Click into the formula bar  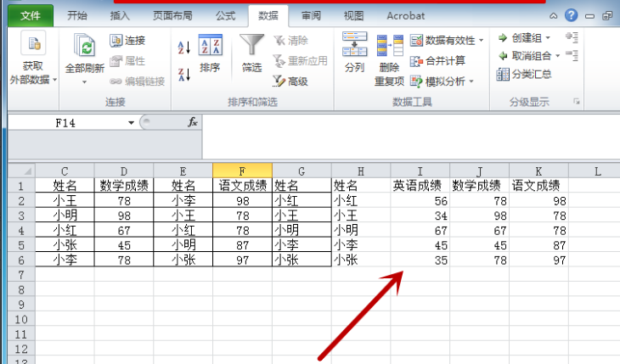pos(411,137)
